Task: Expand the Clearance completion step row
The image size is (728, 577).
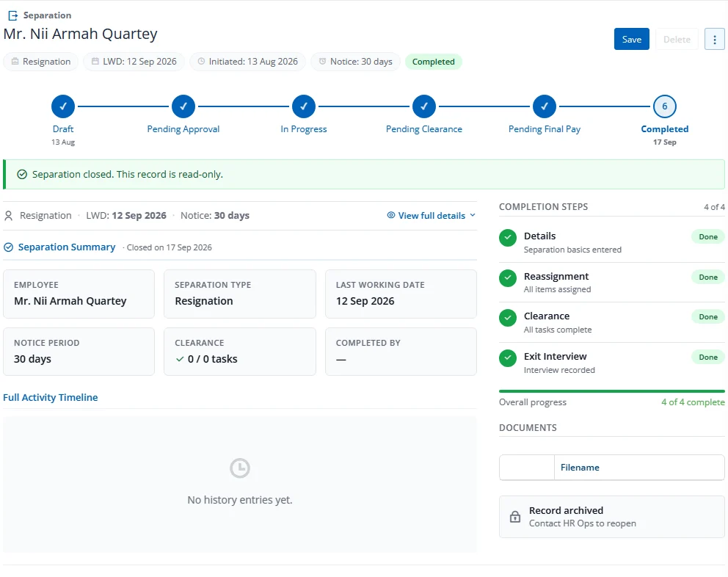Action: point(612,322)
